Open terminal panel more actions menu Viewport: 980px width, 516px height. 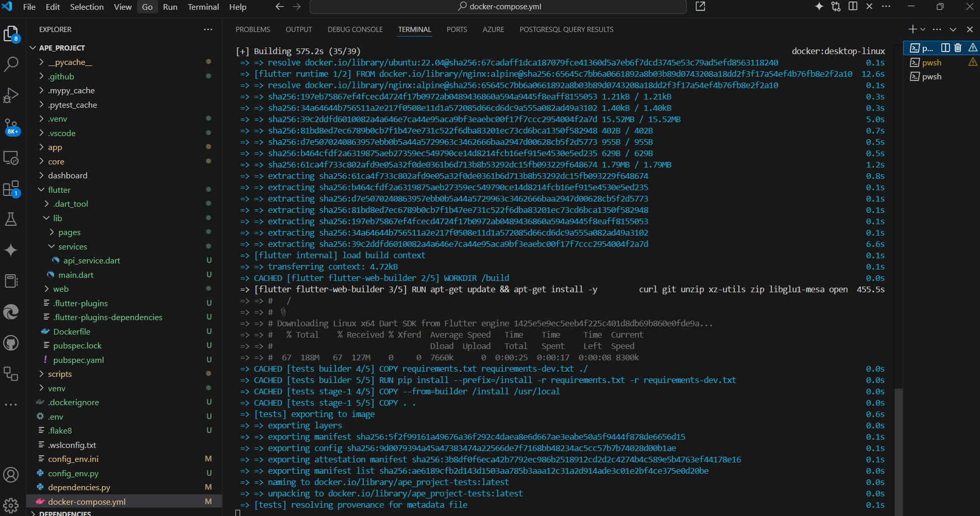pos(937,29)
